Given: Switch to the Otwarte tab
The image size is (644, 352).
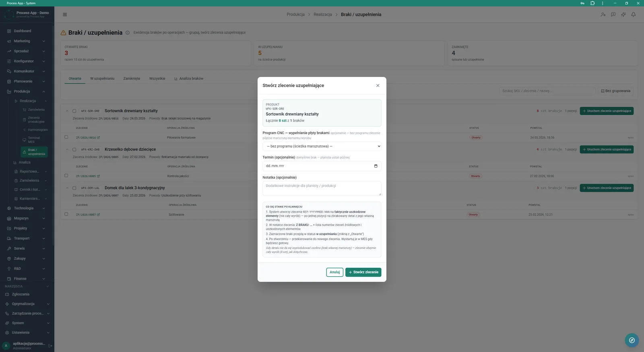Looking at the screenshot, I should (75, 79).
